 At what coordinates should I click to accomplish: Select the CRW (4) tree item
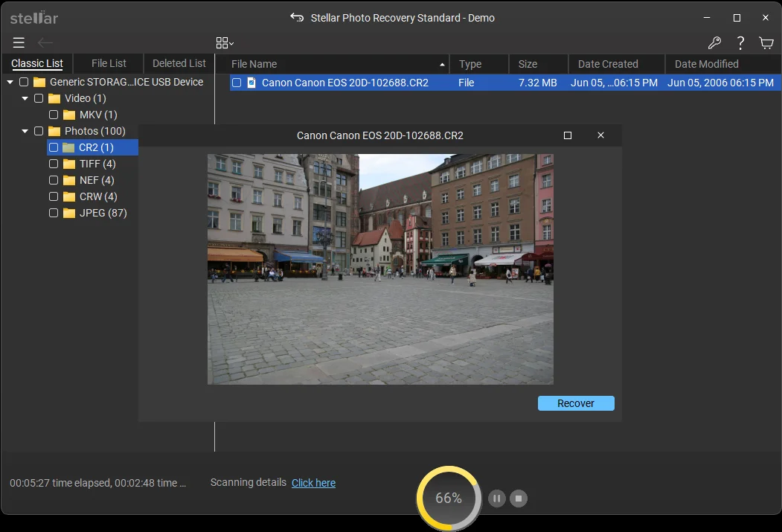(98, 196)
